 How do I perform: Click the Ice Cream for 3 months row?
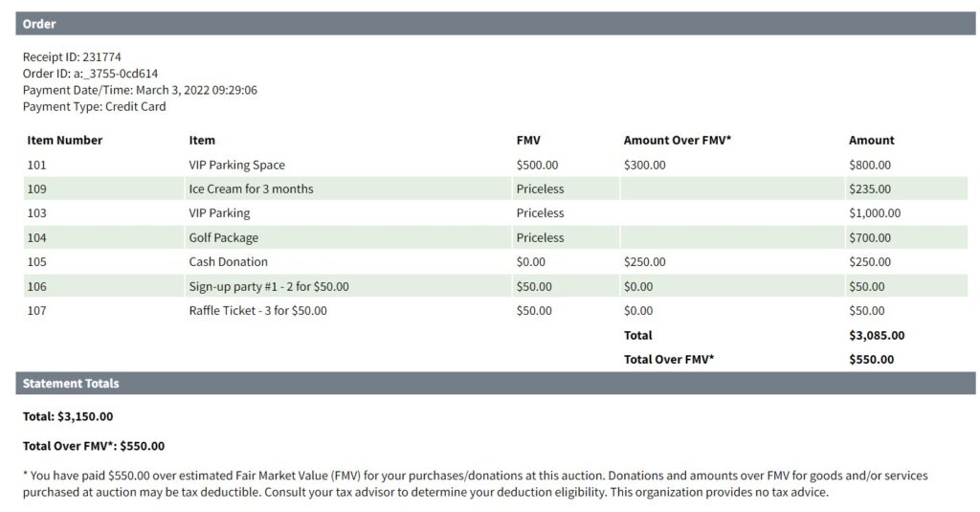pos(251,189)
